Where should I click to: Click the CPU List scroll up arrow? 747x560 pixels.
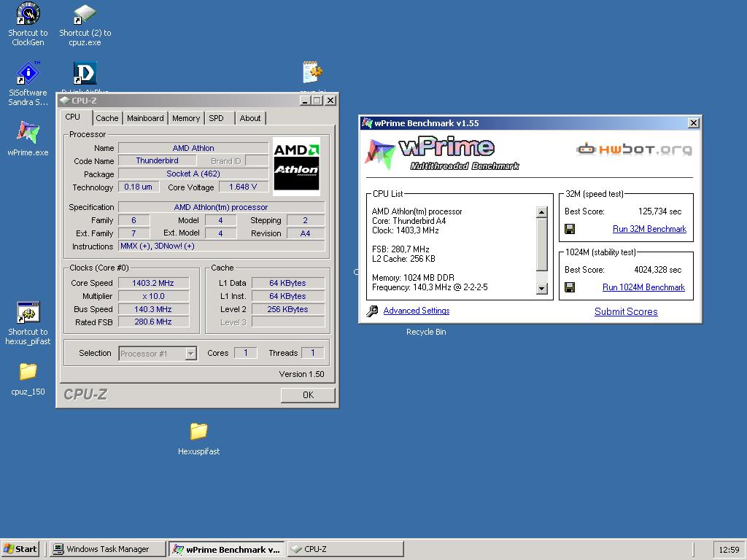click(x=542, y=212)
